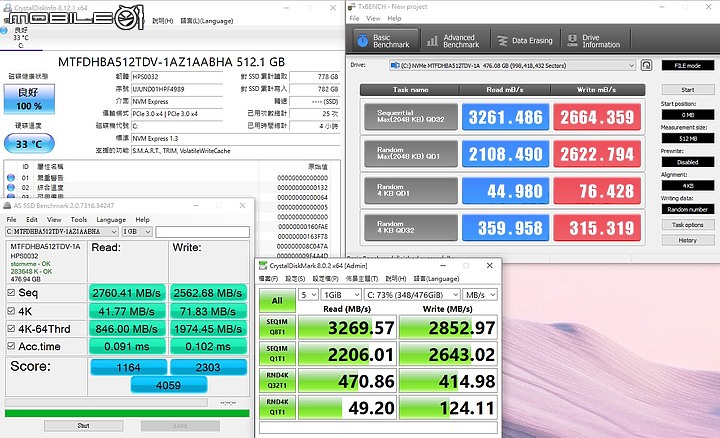Open Basic Benchmark tab in TxBENCH

click(x=386, y=41)
